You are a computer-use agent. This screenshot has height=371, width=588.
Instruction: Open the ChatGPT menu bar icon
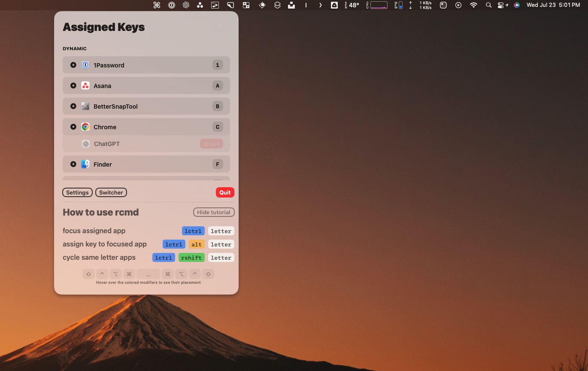(186, 5)
